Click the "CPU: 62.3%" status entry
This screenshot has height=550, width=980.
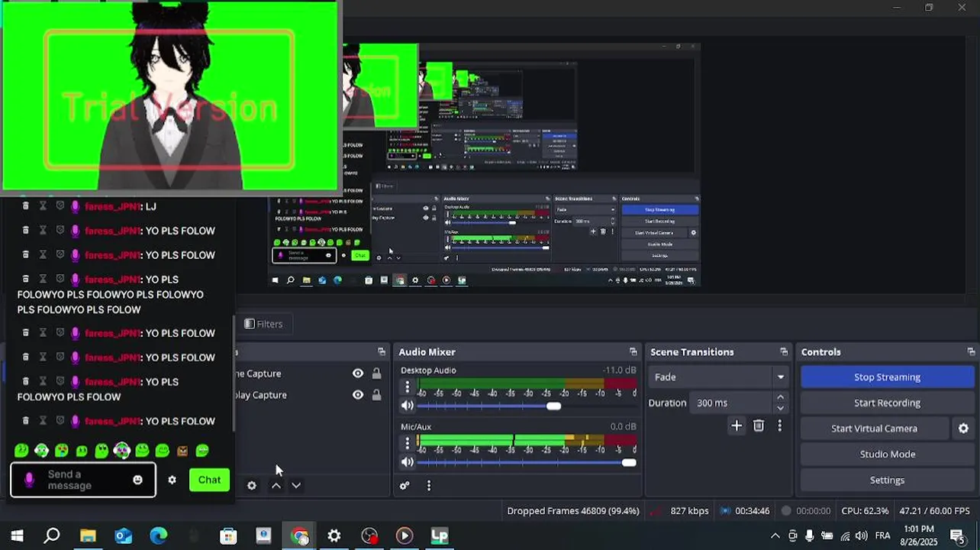pos(865,511)
